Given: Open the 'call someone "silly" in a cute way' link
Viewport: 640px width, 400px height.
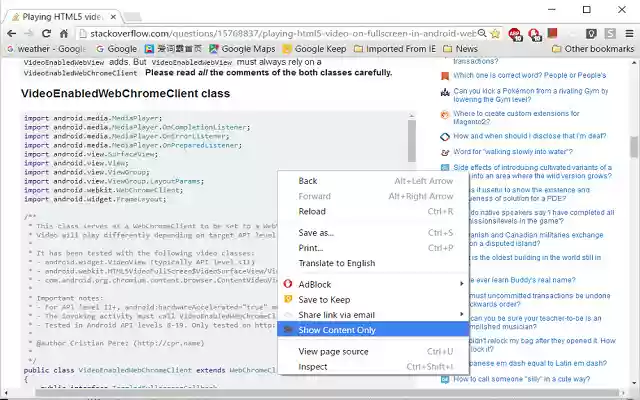Looking at the screenshot, I should point(522,379).
